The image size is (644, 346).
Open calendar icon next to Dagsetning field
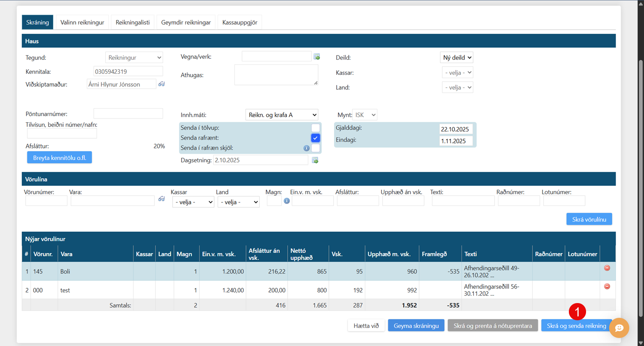pos(315,160)
